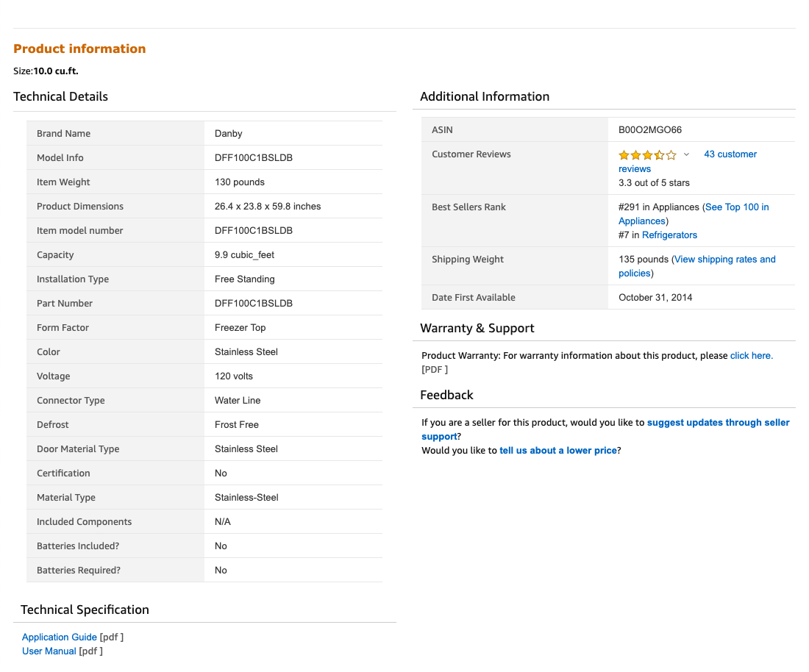The height and width of the screenshot is (672, 809).
Task: Click the 3.3 out of 5 stars text
Action: (654, 182)
